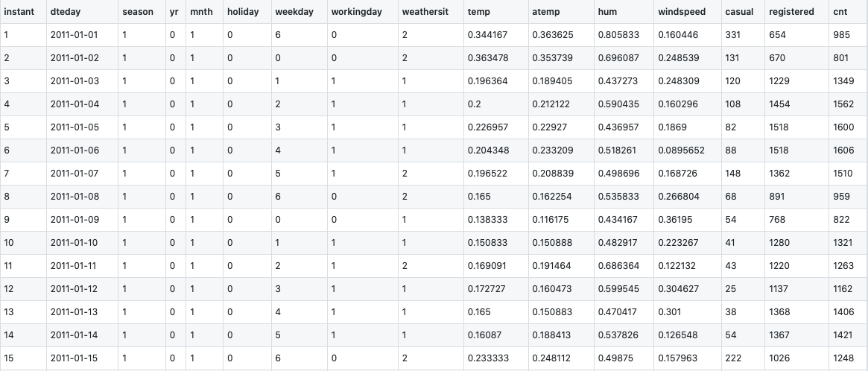Select the cnt value 1606

point(845,150)
